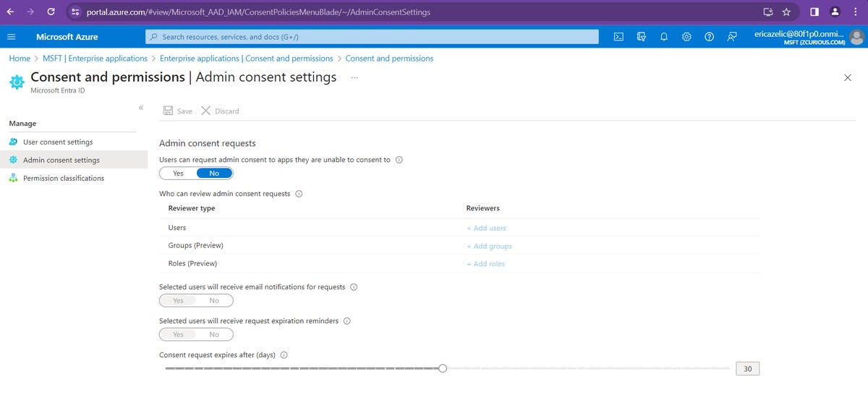868x394 pixels.
Task: Choose No for email notifications for requests
Action: point(214,301)
